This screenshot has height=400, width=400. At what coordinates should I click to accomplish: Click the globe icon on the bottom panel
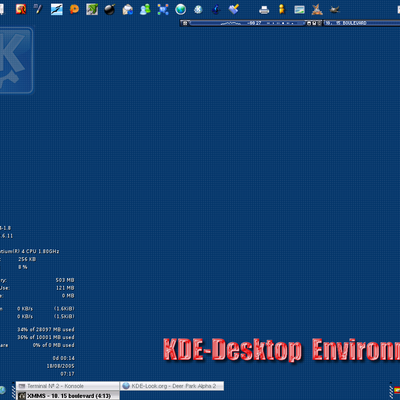point(2,390)
